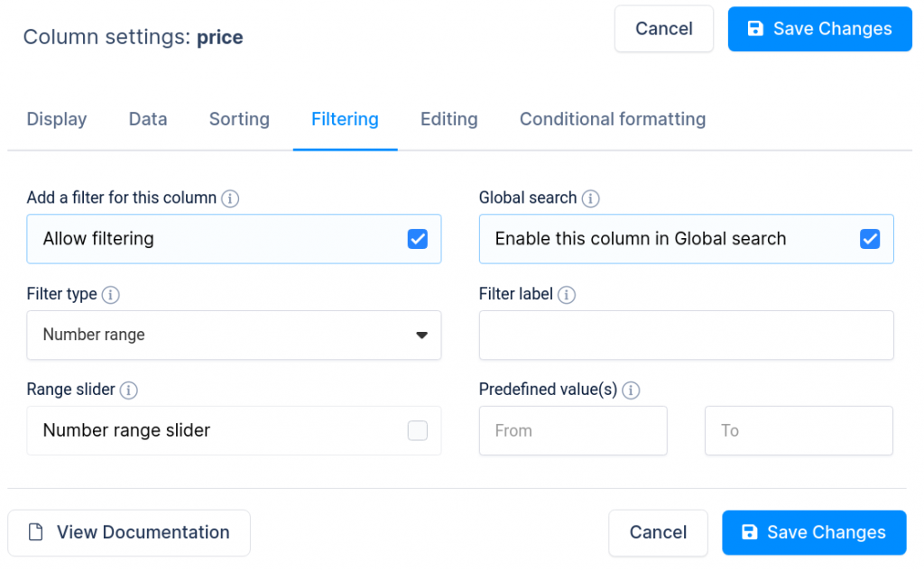Click the info icon next to "Global search"
The height and width of the screenshot is (570, 924).
pos(591,198)
